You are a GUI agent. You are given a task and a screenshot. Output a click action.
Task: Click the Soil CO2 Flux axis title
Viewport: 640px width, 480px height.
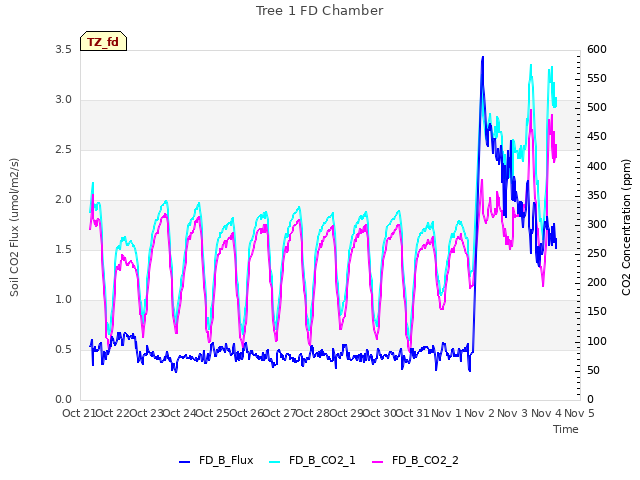[x=14, y=227]
